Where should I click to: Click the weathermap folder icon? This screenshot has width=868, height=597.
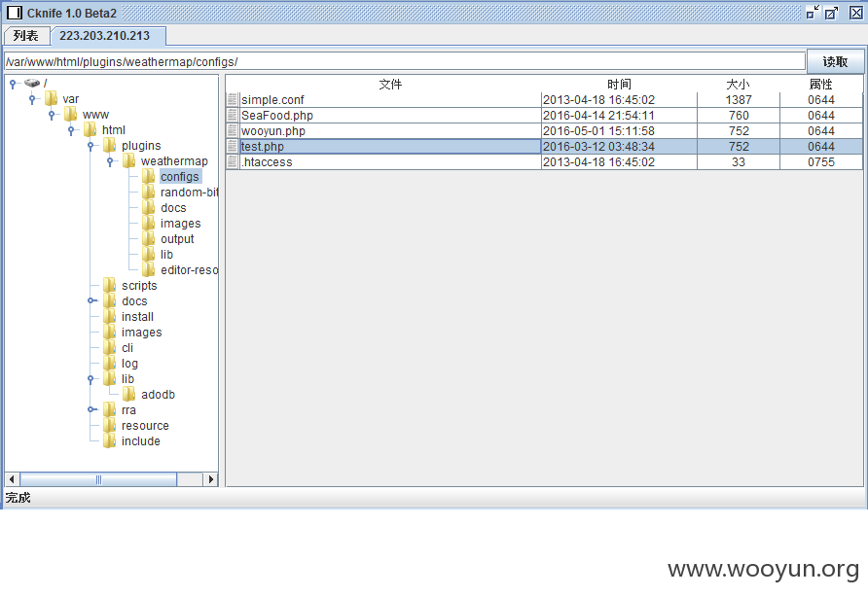tap(129, 160)
